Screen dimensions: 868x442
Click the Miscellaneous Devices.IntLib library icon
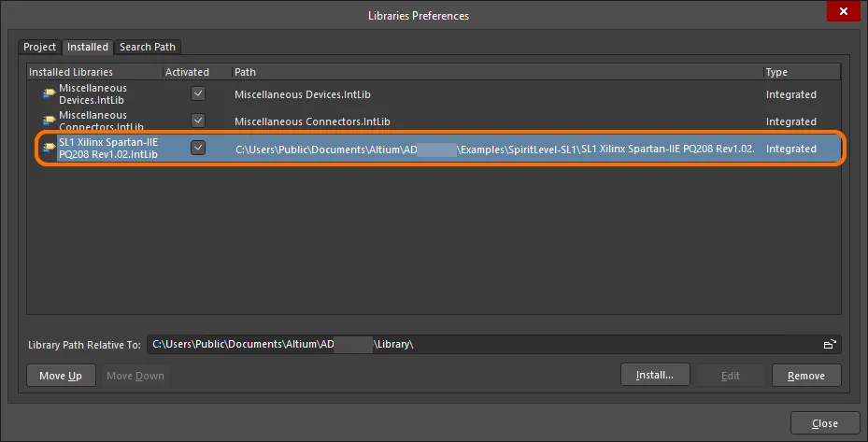[x=50, y=93]
